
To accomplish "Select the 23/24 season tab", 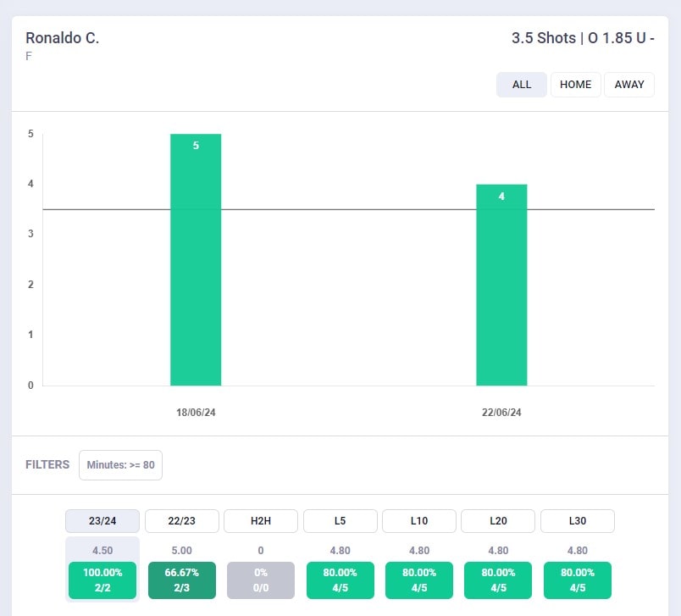I will coord(102,521).
